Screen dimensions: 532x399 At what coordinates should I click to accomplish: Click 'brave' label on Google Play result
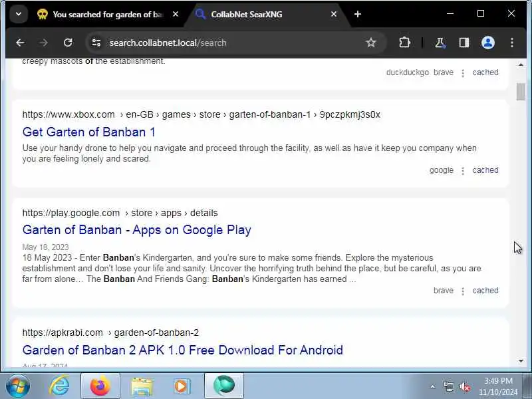444,291
